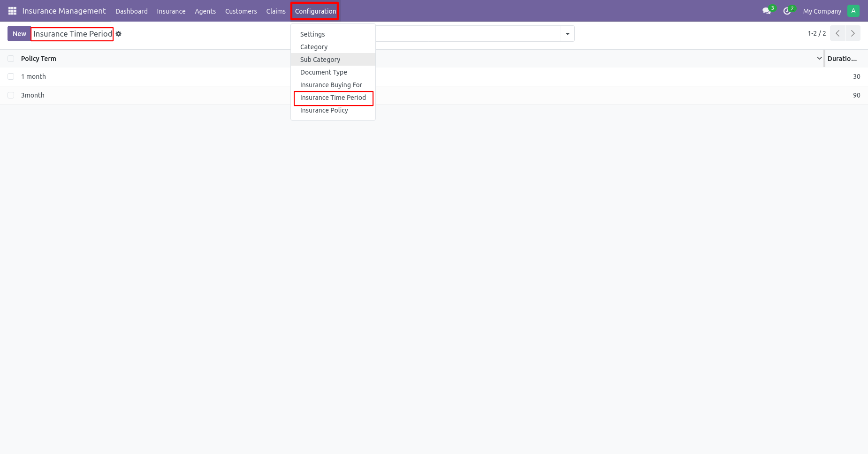Open optional columns dropdown in table header
The width and height of the screenshot is (868, 454).
pyautogui.click(x=819, y=59)
